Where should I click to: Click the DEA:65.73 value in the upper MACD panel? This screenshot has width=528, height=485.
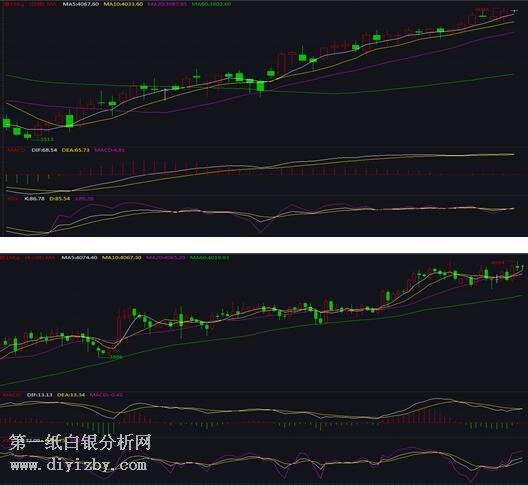[x=76, y=150]
